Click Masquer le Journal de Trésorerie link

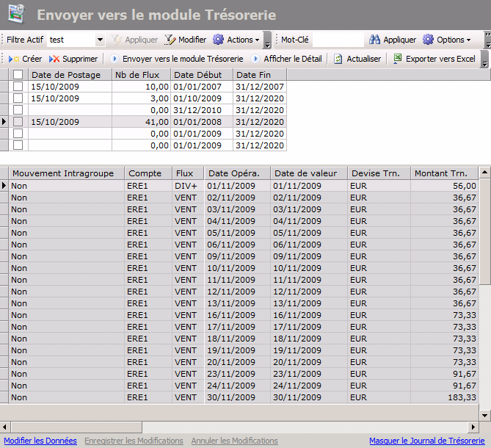pyautogui.click(x=426, y=441)
